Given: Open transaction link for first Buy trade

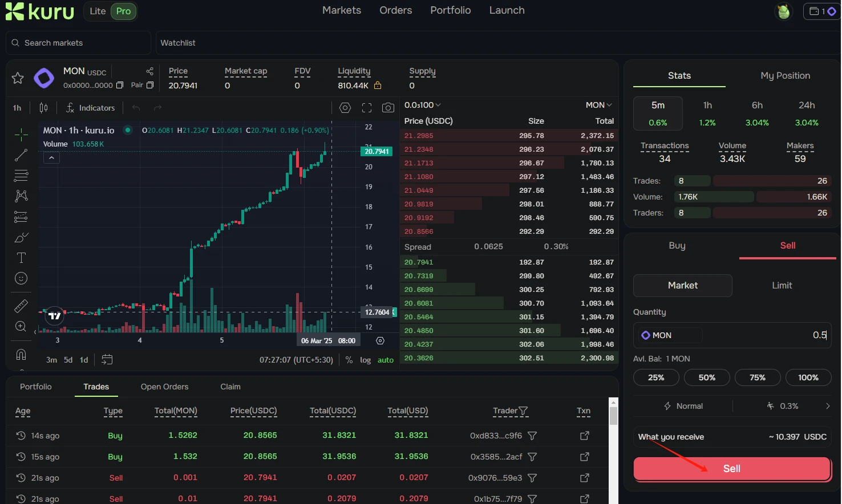Looking at the screenshot, I should pyautogui.click(x=584, y=436).
